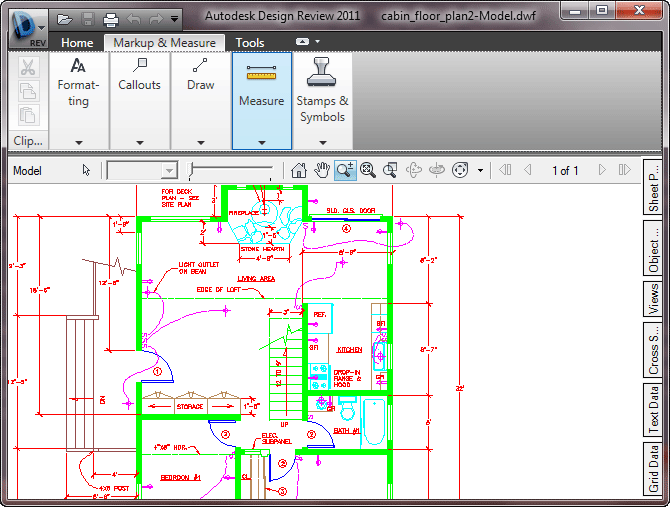
Task: Open the Design Review application menu button
Action: pyautogui.click(x=28, y=29)
